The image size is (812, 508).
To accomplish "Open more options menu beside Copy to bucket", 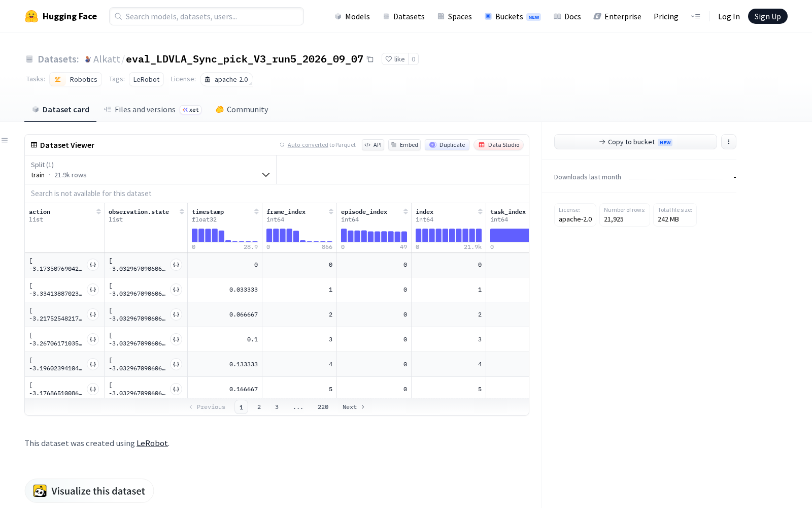I will 729,142.
